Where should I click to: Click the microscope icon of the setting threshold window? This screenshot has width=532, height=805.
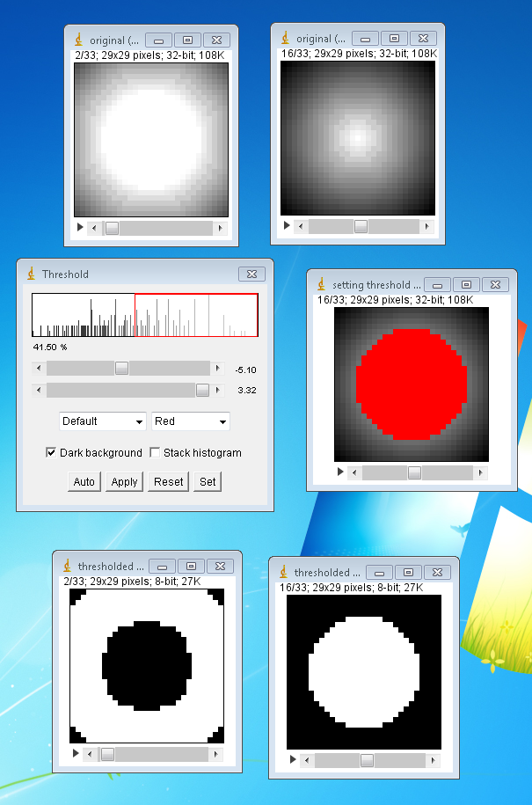[x=321, y=285]
